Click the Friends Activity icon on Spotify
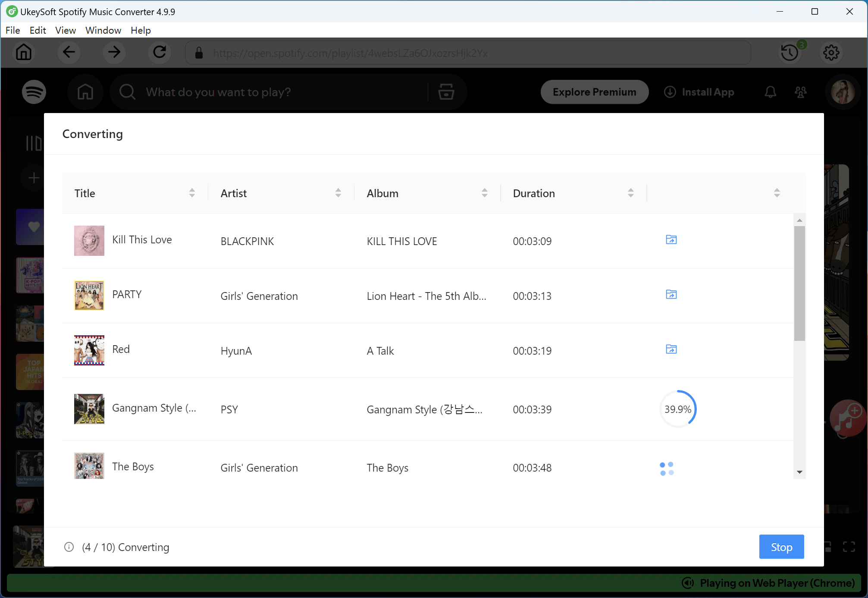 pos(801,92)
